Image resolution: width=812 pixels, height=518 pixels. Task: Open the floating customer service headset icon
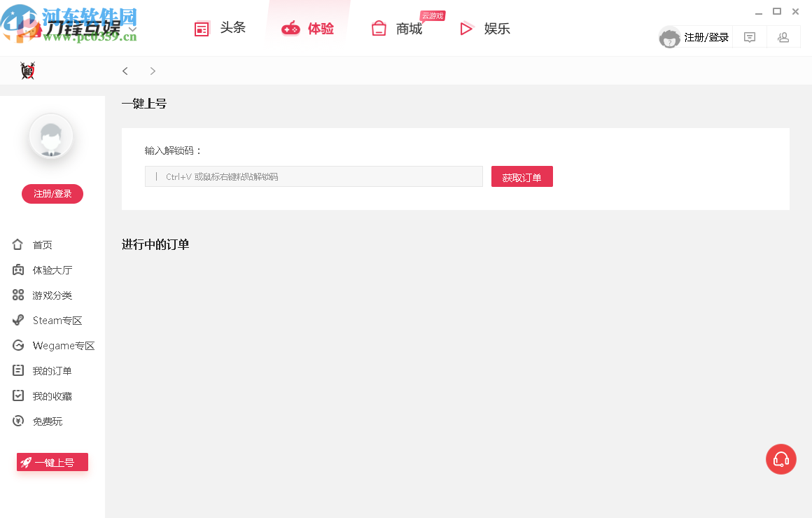coord(781,459)
